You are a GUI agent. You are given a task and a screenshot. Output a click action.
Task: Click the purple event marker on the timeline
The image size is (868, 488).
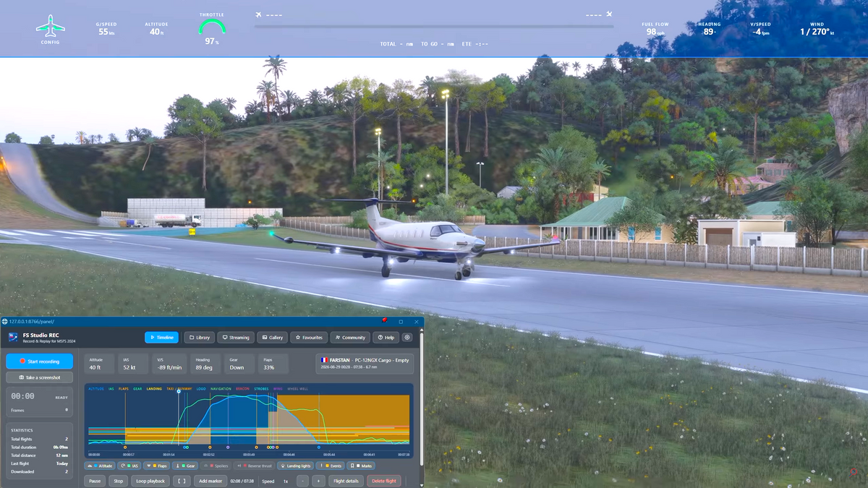[x=227, y=448]
